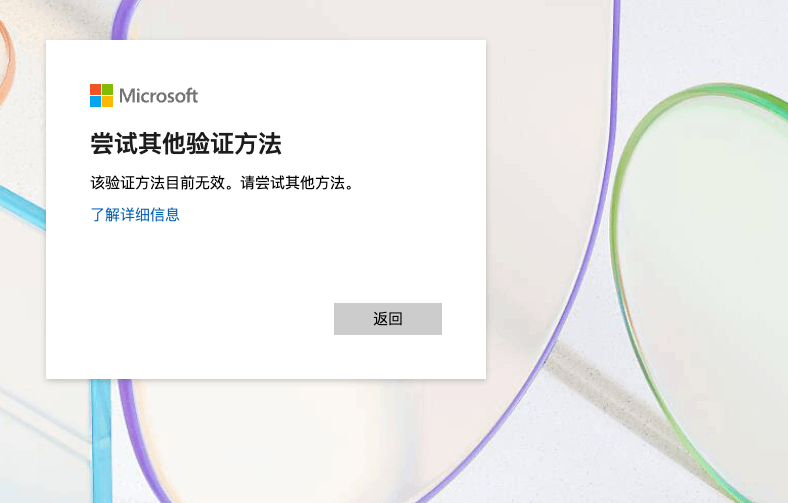
Task: Click the background area inside the purple curve
Action: pos(543,201)
